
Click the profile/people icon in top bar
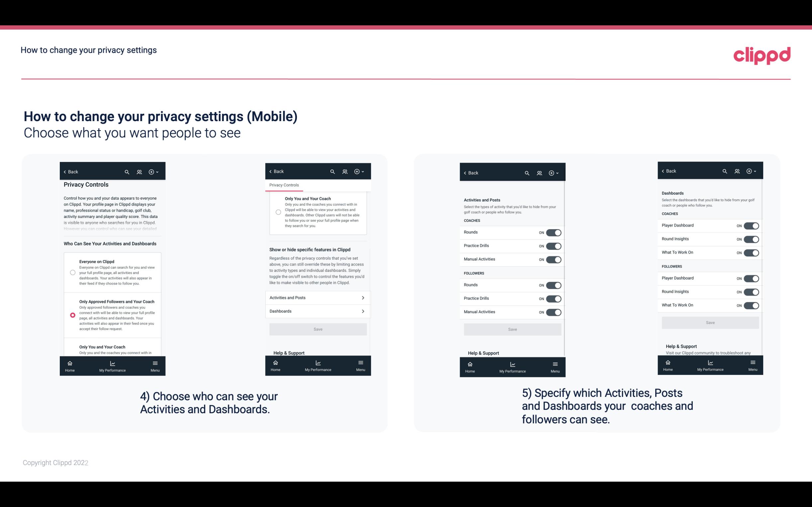[139, 172]
